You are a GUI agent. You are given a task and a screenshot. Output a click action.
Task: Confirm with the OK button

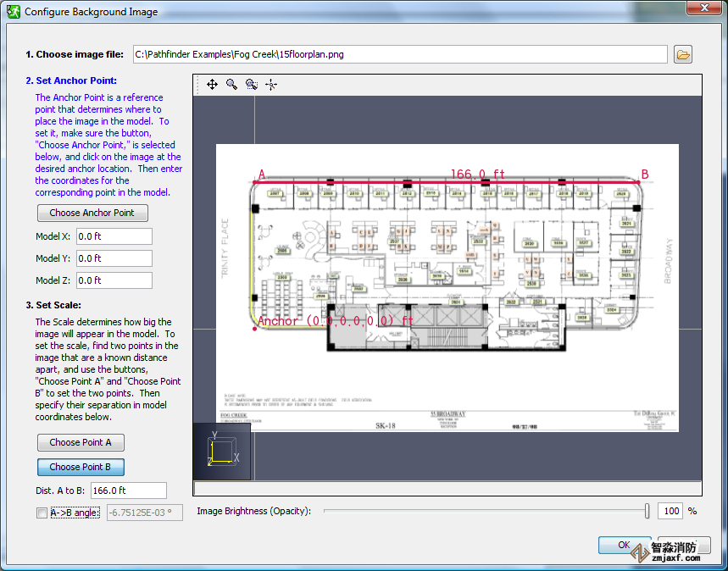[624, 545]
